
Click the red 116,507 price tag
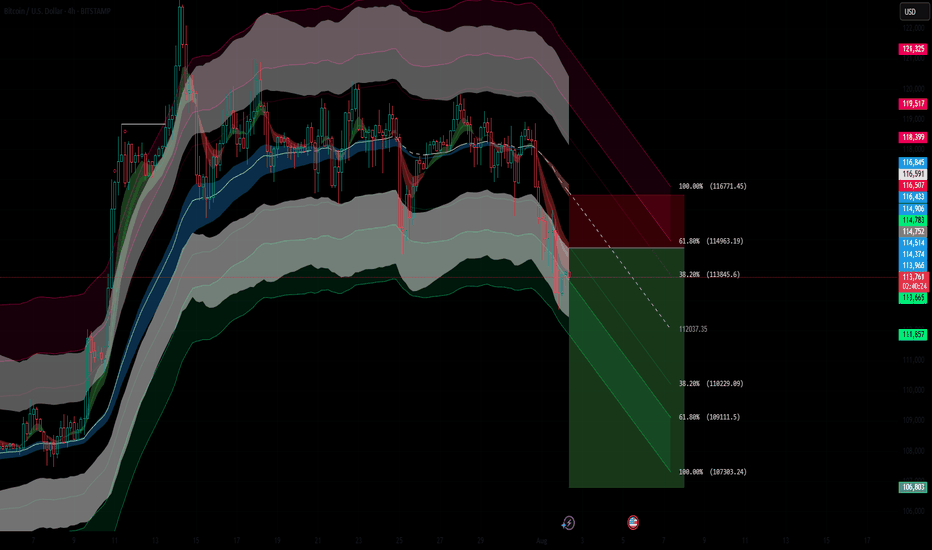pyautogui.click(x=913, y=186)
